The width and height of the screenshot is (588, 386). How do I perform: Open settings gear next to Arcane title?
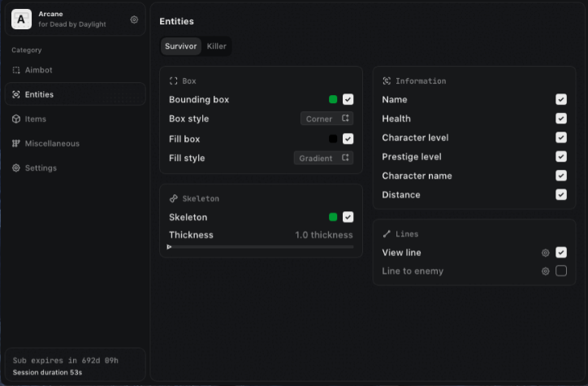point(134,20)
